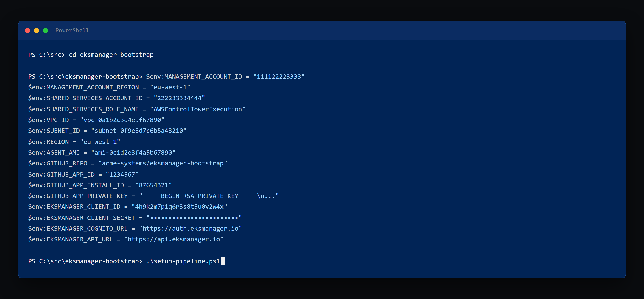Viewport: 644px width, 299px height.
Task: Click the yellow minimize window dot
Action: coord(36,30)
